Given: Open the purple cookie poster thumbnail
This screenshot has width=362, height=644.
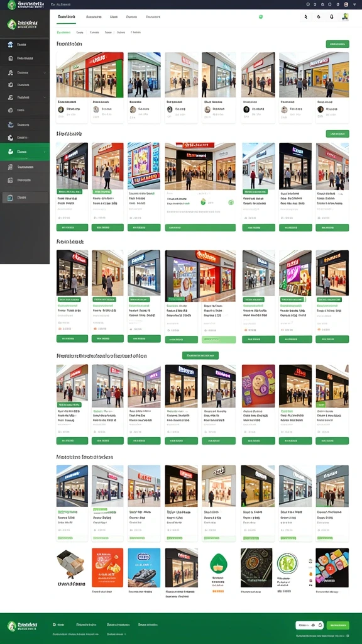Looking at the screenshot, I should pos(258,386).
